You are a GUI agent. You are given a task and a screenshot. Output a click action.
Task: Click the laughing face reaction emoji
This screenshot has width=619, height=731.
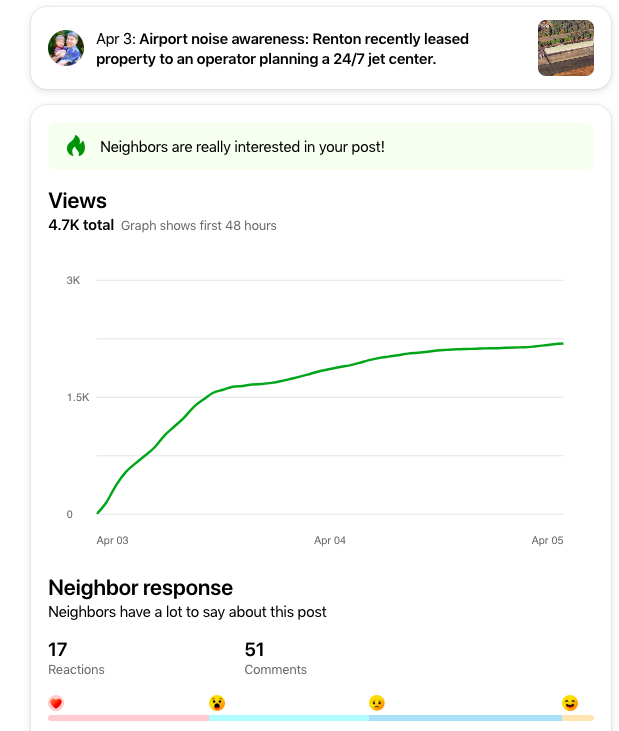pyautogui.click(x=570, y=703)
